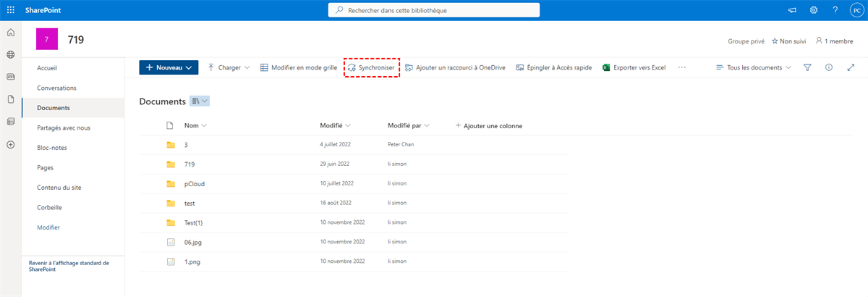Screen dimensions: 868x297
Task: Open the toolbar more options ellipsis
Action: click(681, 67)
